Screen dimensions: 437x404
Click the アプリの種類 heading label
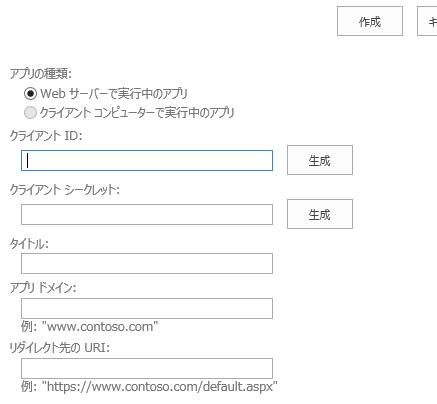pos(41,73)
